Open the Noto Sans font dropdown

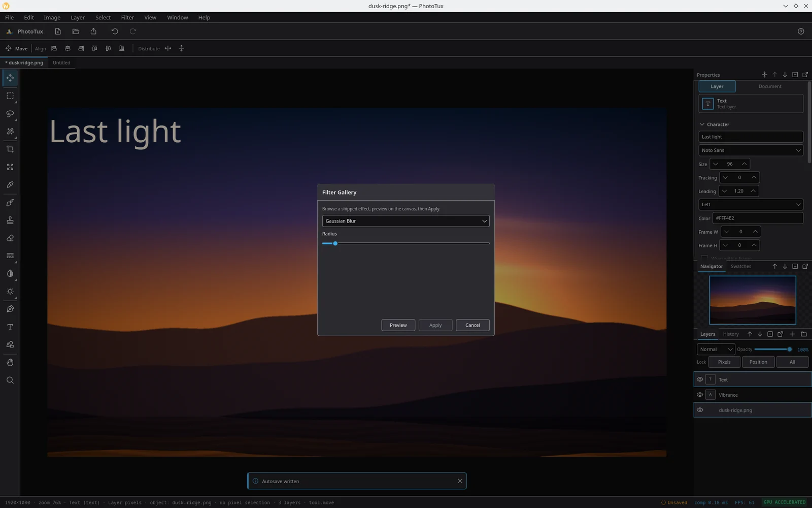point(751,150)
